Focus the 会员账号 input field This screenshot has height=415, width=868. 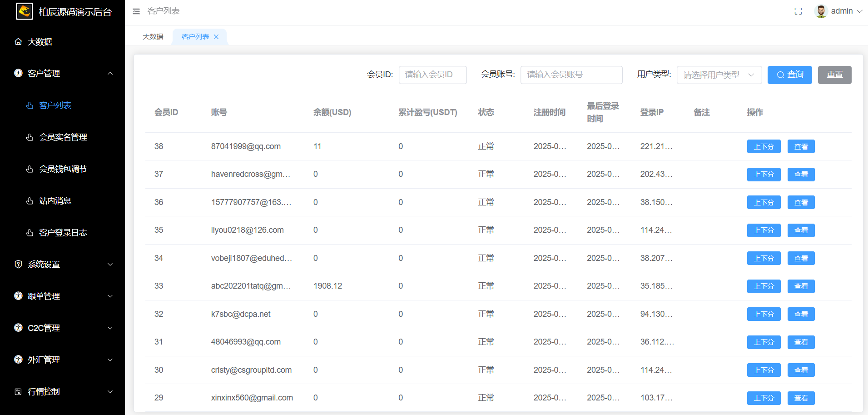tap(571, 75)
